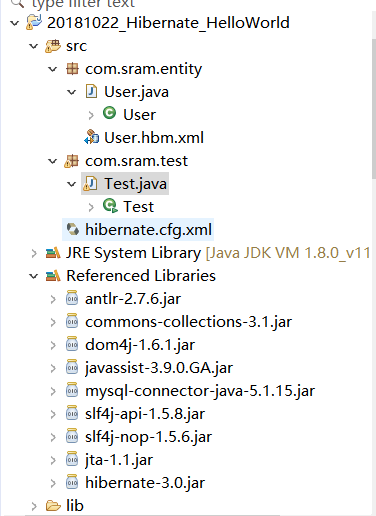This screenshot has height=516, width=376.
Task: Expand the hibernate-3.0.jar archive
Action: (53, 483)
